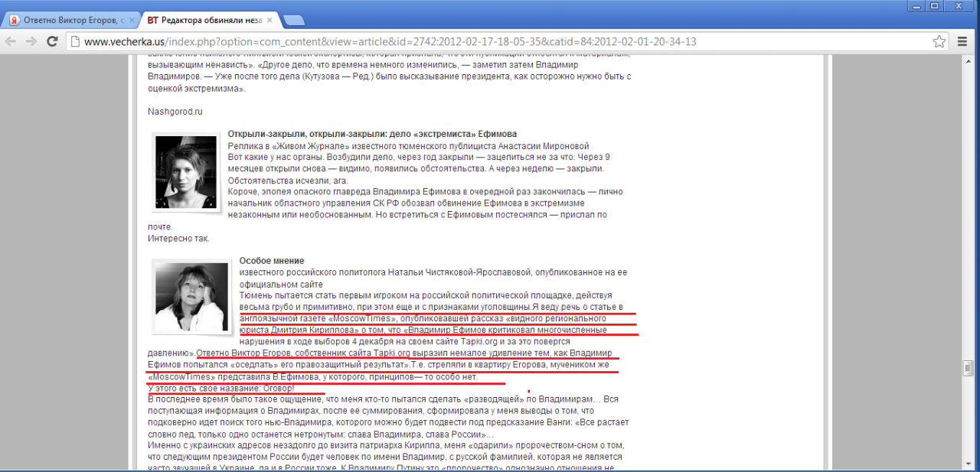Open a new tab with the new-tab button

(294, 21)
